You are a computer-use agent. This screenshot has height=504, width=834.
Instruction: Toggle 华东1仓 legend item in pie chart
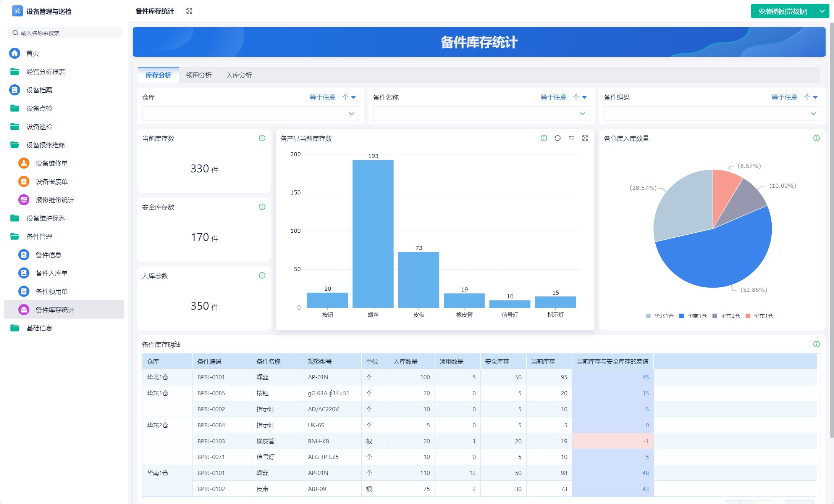[760, 316]
